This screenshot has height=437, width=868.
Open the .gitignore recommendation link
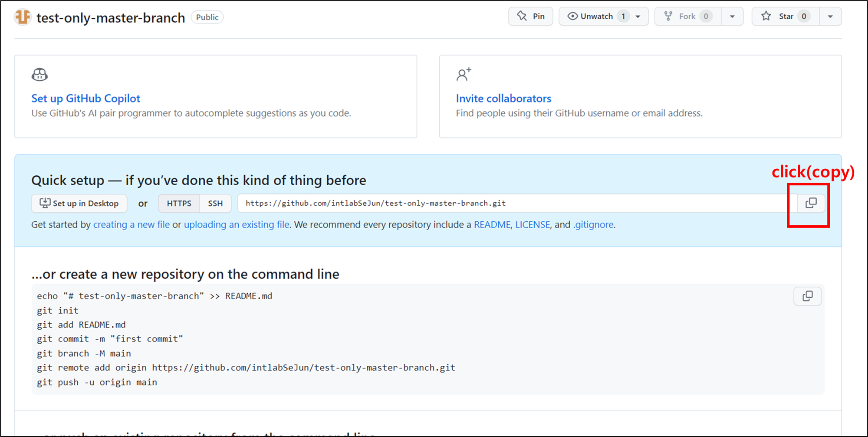593,225
